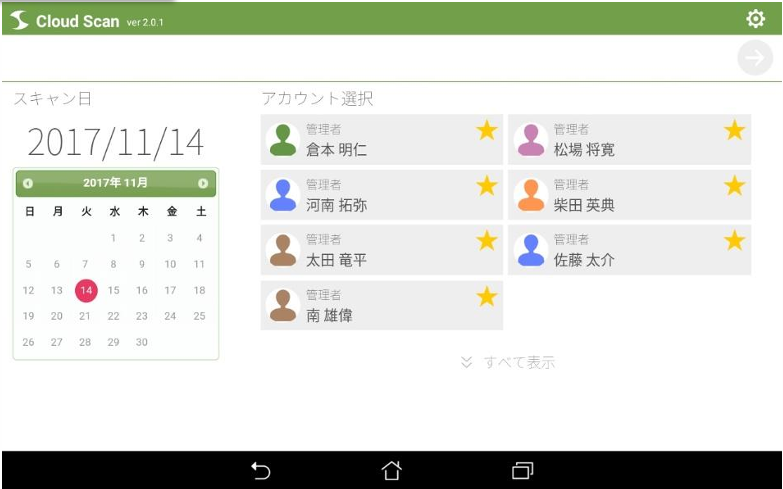Viewport: 783px width, 489px height.
Task: Select account name 倉本 明仁
Action: (336, 149)
